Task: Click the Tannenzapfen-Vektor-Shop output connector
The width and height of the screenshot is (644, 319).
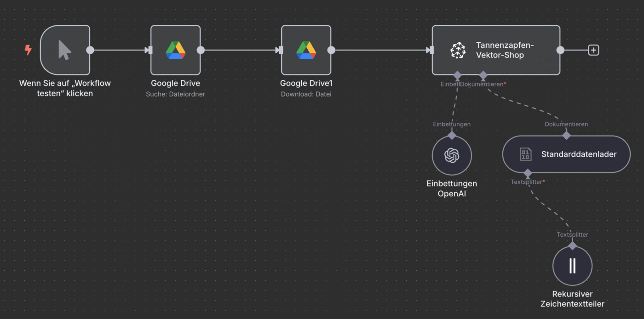Action: [560, 50]
